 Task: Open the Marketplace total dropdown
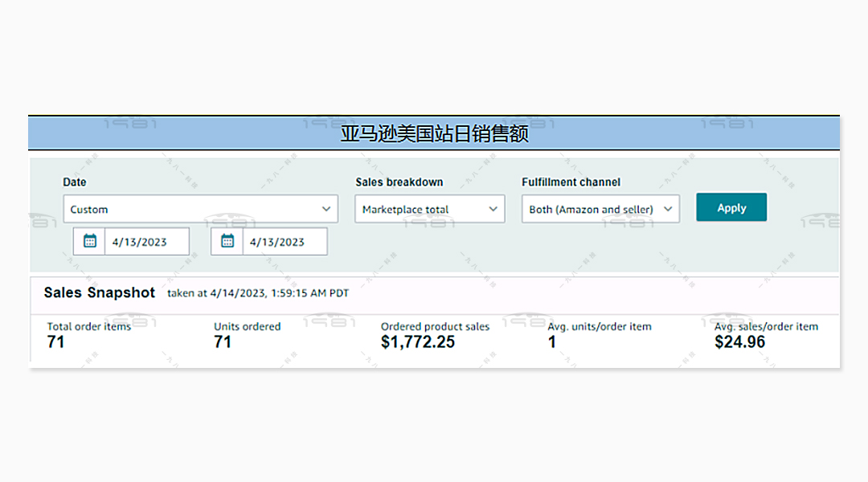(x=429, y=209)
